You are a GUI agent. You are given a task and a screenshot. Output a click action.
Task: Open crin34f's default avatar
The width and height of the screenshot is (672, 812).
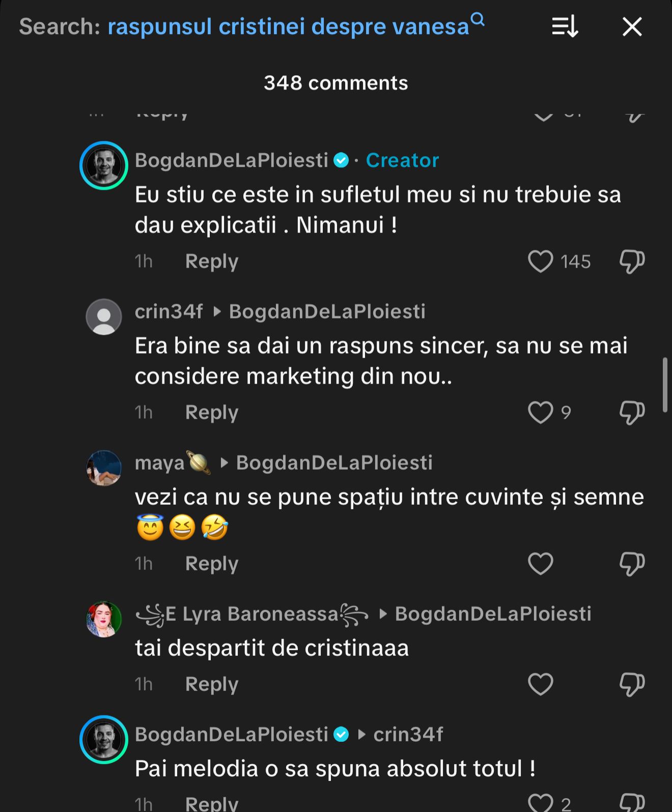coord(104,316)
